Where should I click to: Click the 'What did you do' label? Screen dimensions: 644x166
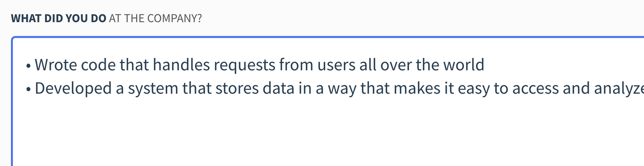tap(59, 18)
